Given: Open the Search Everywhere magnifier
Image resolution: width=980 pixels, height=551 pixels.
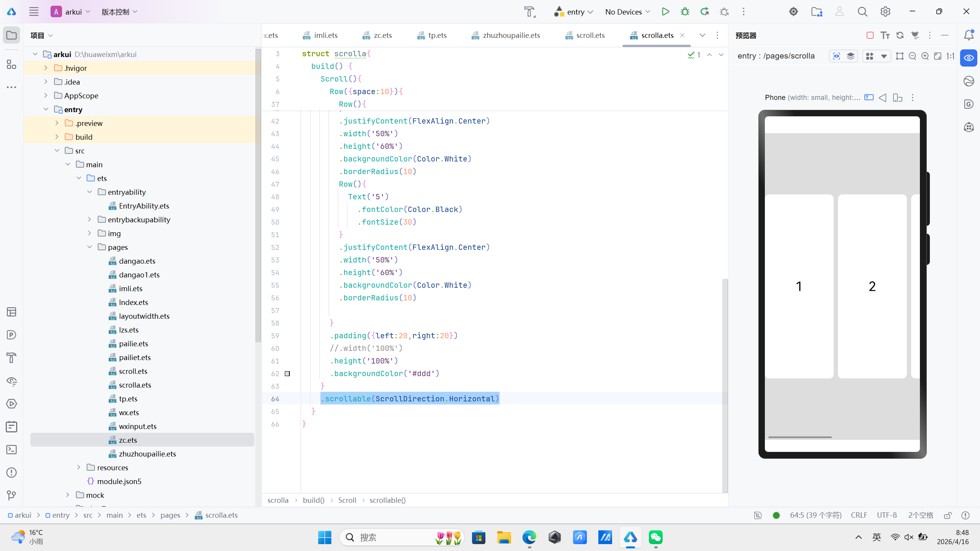Looking at the screenshot, I should click(x=862, y=11).
